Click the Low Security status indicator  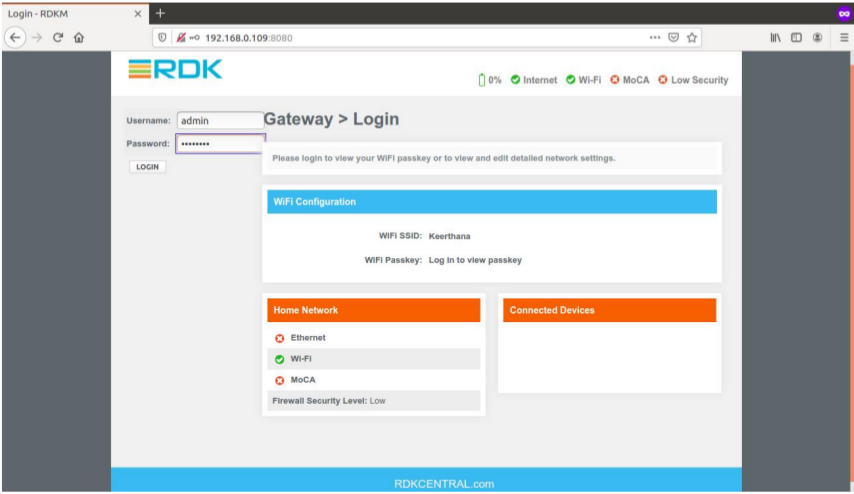pyautogui.click(x=693, y=80)
